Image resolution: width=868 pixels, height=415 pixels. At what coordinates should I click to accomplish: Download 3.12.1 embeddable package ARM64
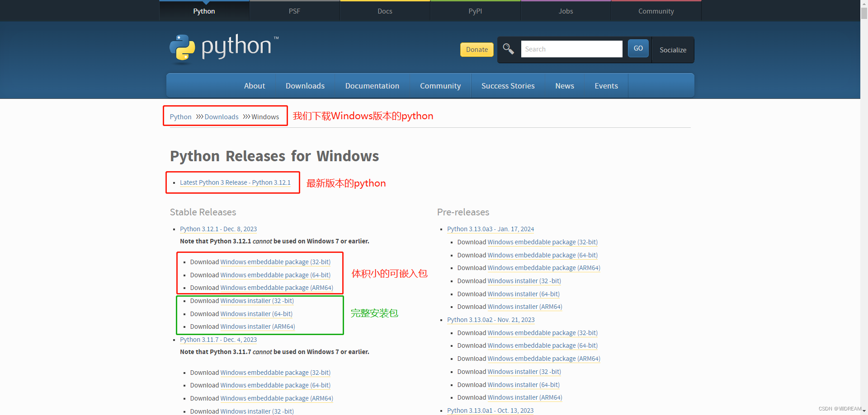point(277,288)
